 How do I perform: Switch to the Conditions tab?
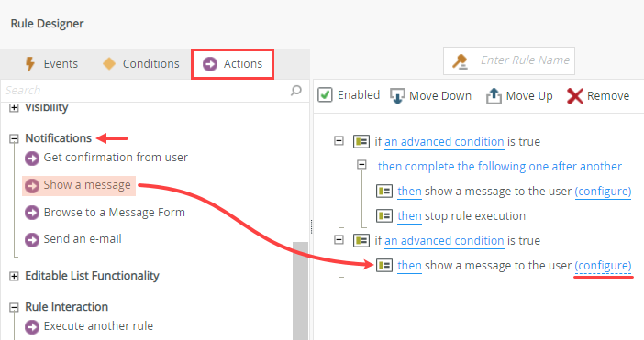pyautogui.click(x=141, y=64)
